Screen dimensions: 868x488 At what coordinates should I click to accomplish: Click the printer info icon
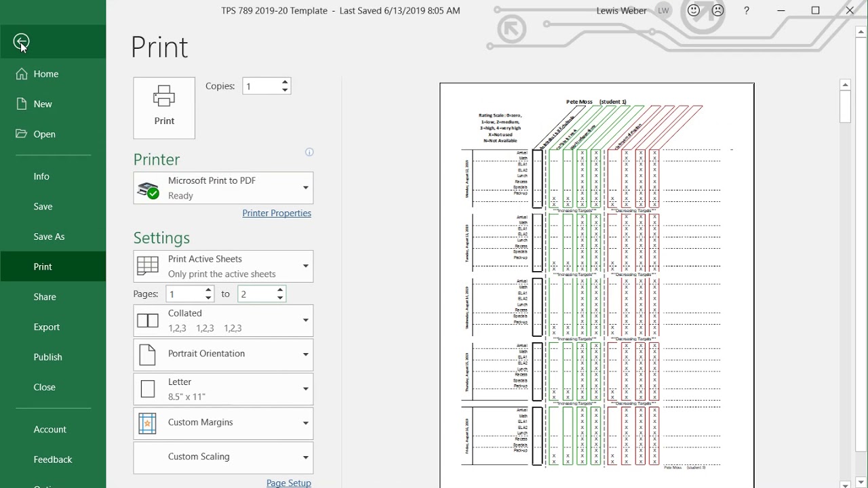coord(309,152)
